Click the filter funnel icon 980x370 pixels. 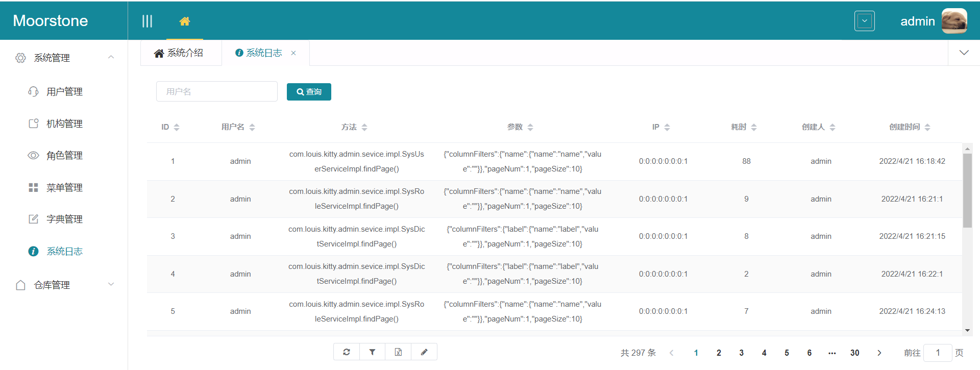373,352
